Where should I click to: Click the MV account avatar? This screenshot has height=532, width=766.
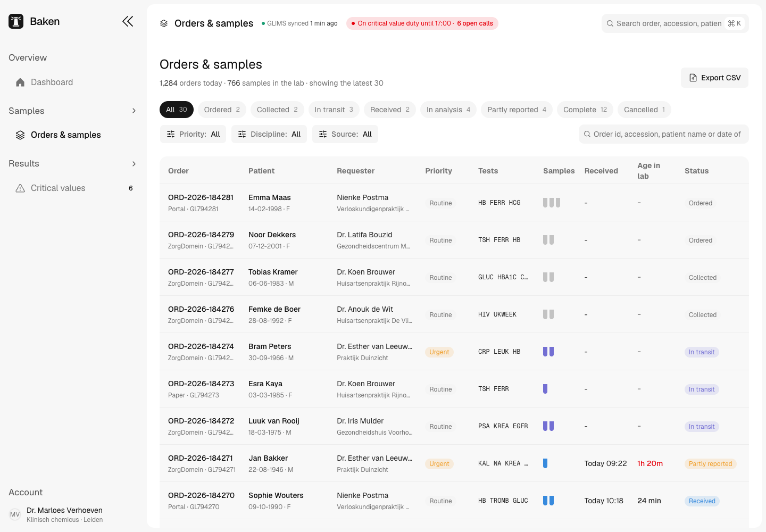tap(15, 514)
